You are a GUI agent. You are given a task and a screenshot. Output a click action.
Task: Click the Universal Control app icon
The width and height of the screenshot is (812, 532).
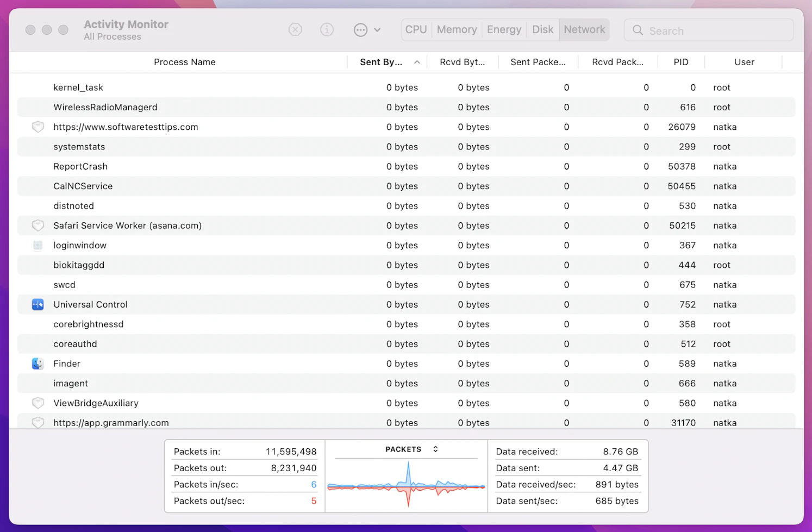pyautogui.click(x=38, y=304)
